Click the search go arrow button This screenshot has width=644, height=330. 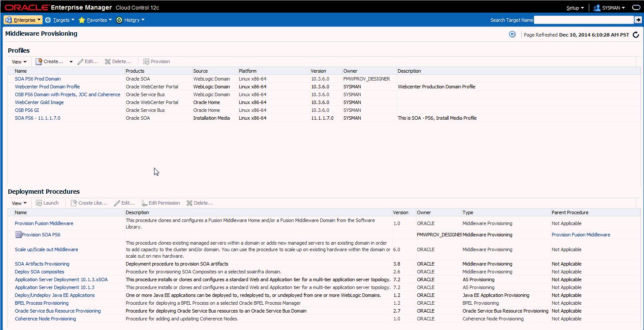click(x=638, y=20)
